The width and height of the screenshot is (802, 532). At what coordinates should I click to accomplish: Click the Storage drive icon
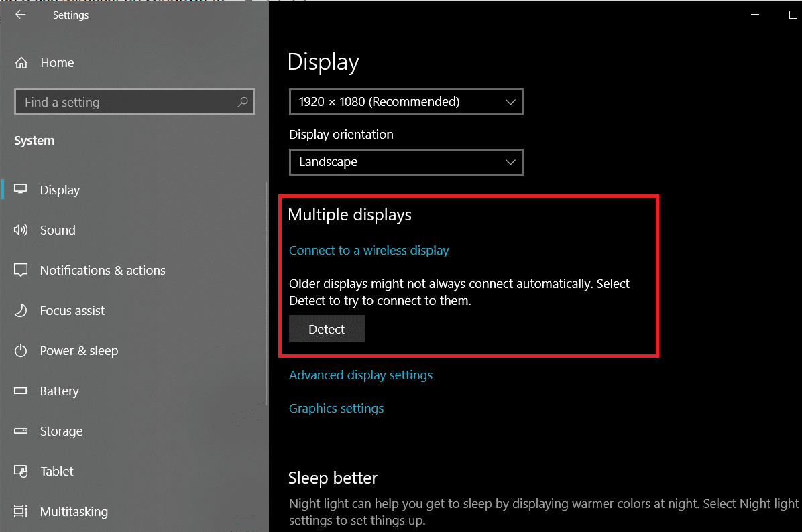[x=21, y=431]
